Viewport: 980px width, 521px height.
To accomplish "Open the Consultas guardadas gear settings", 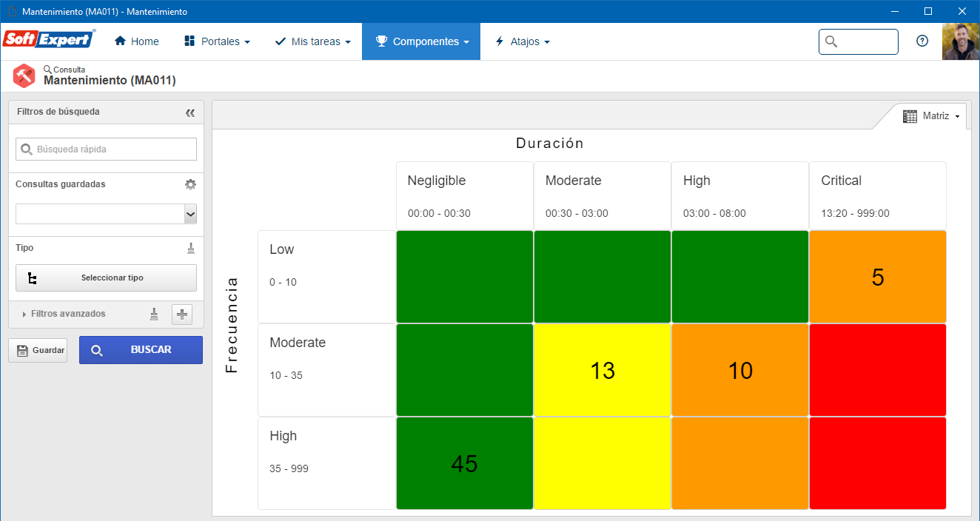I will pyautogui.click(x=190, y=184).
